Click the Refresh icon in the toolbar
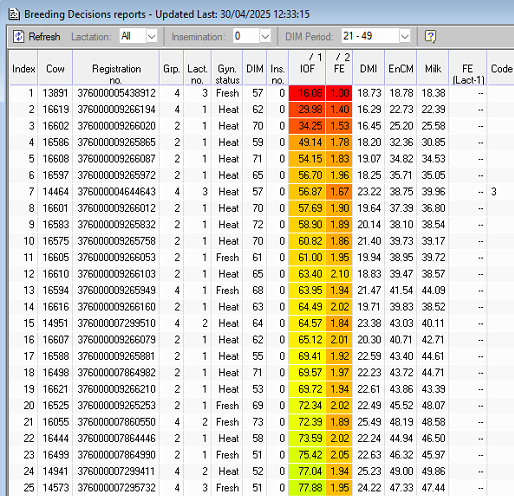 pos(19,36)
